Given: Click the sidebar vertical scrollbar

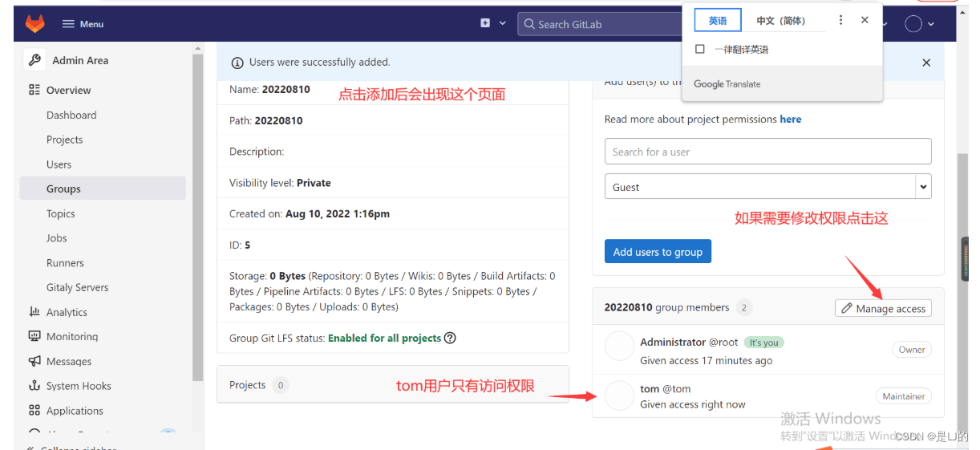Looking at the screenshot, I should pos(197,217).
